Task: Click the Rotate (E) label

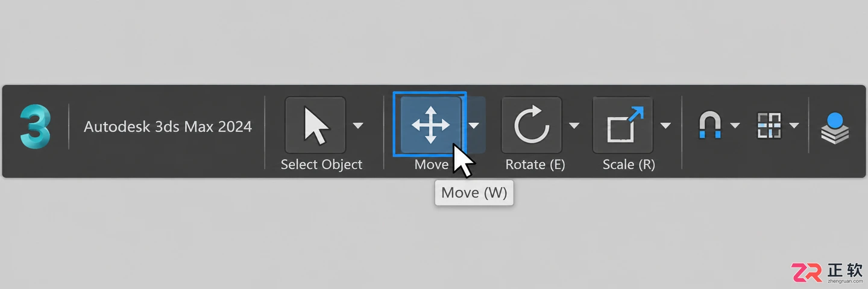Action: pos(535,164)
